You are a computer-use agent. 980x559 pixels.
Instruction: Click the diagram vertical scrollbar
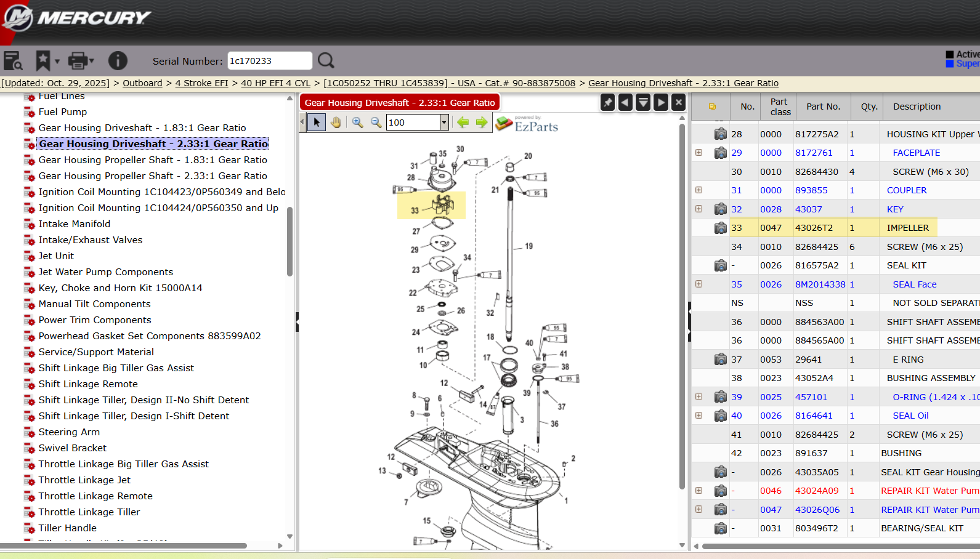point(682,306)
